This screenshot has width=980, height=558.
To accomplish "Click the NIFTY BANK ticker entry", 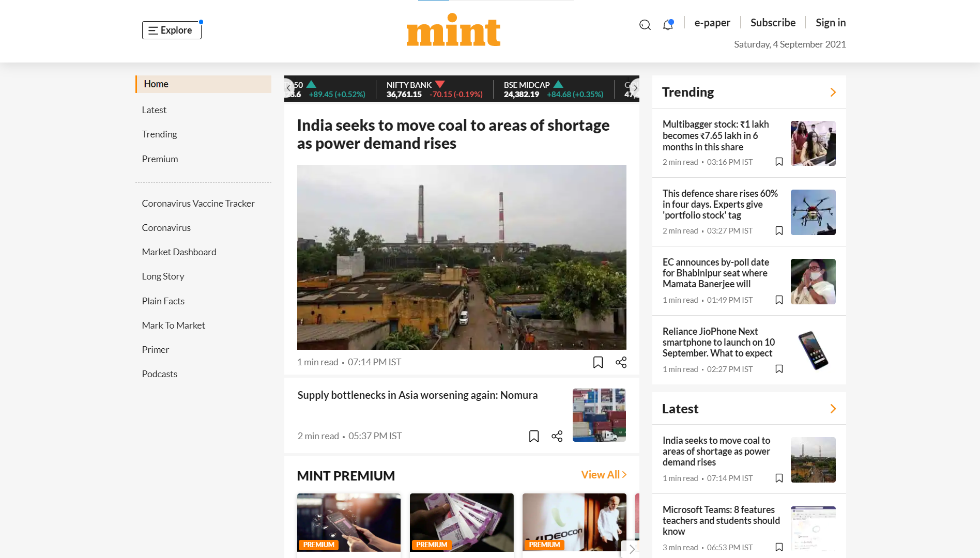I will click(434, 89).
